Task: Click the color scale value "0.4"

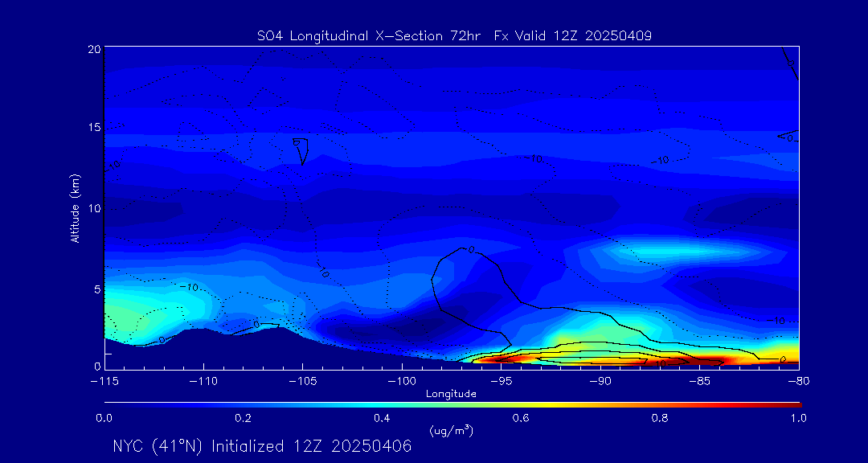Action: click(x=383, y=418)
